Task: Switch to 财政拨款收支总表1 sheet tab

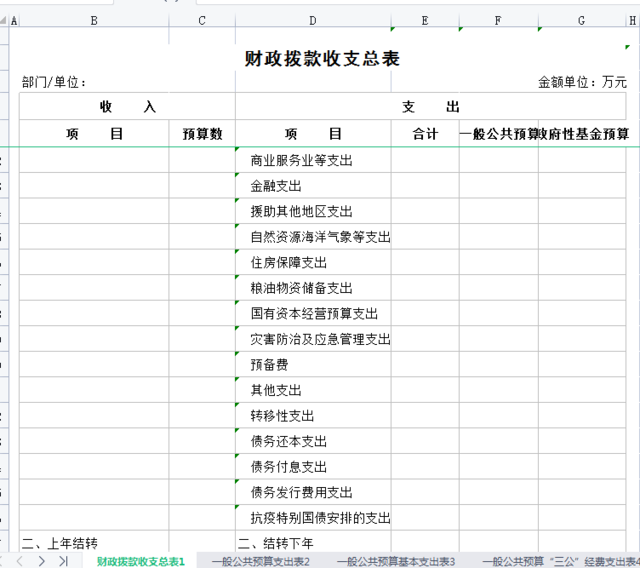Action: point(140,561)
